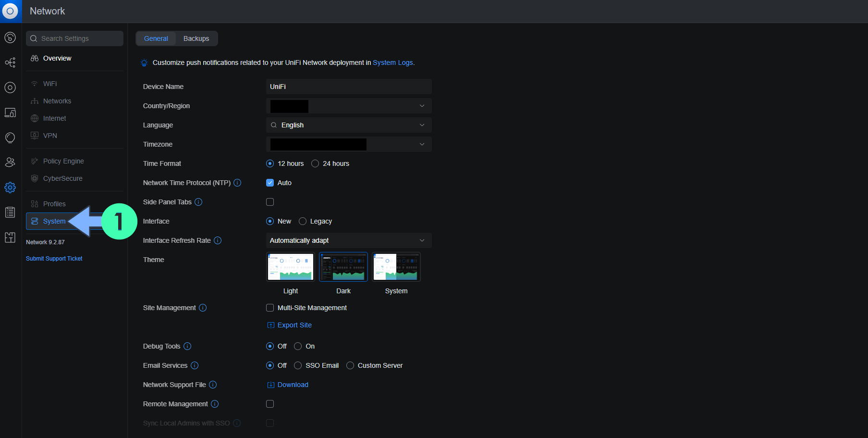Open the UniFi Devices icon in rail
The width and height of the screenshot is (868, 438).
click(x=10, y=88)
